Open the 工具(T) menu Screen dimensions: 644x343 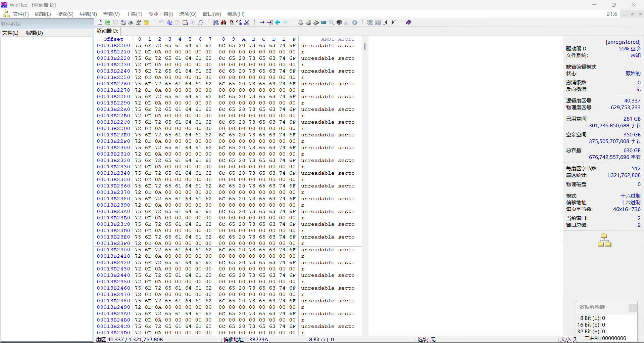[x=134, y=14]
